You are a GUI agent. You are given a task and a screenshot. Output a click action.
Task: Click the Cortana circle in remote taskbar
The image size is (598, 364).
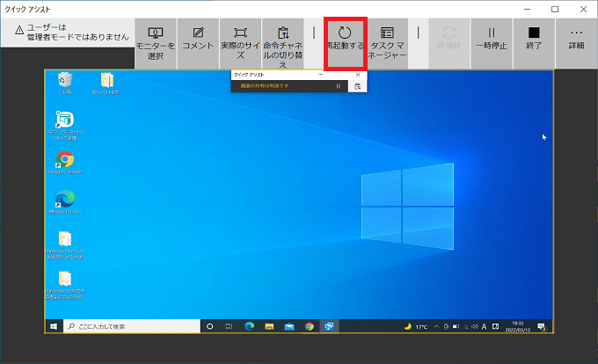210,327
